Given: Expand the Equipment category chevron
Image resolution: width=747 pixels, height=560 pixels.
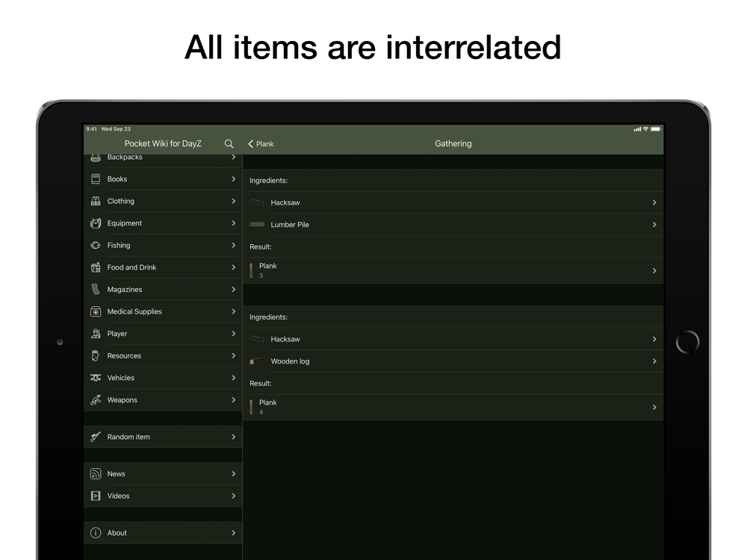Looking at the screenshot, I should click(233, 223).
